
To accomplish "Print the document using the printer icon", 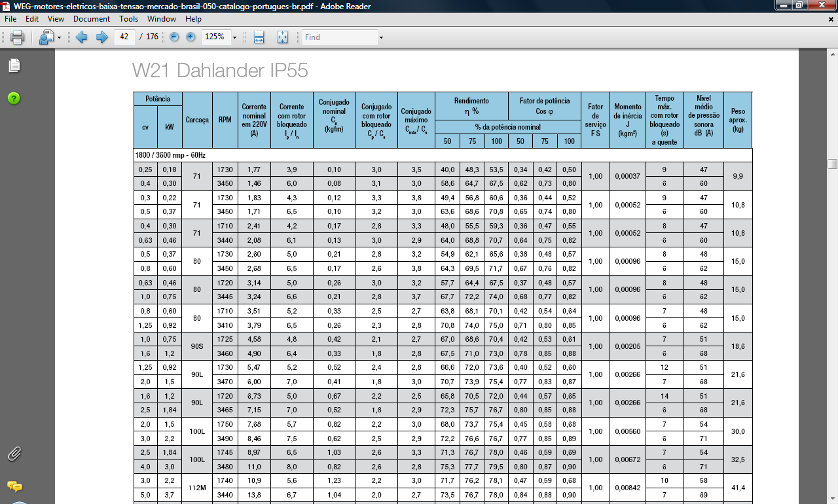I will (17, 37).
